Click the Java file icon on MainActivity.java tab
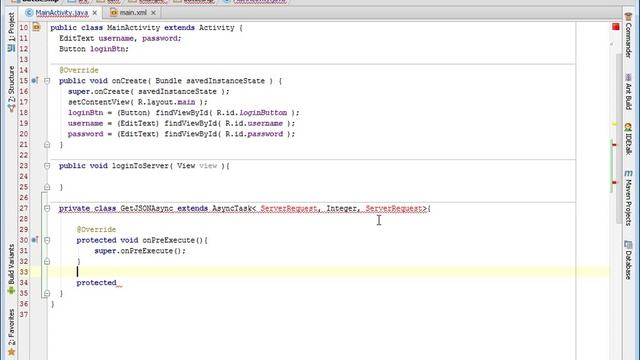The width and height of the screenshot is (640, 360). pyautogui.click(x=29, y=13)
